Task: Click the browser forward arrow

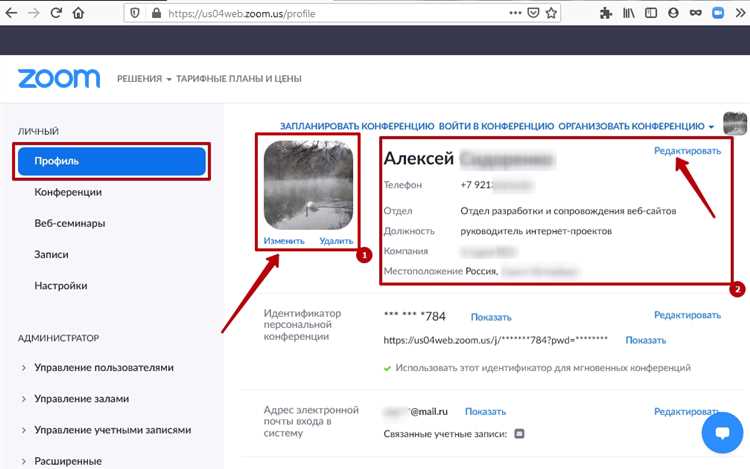Action: [x=33, y=13]
